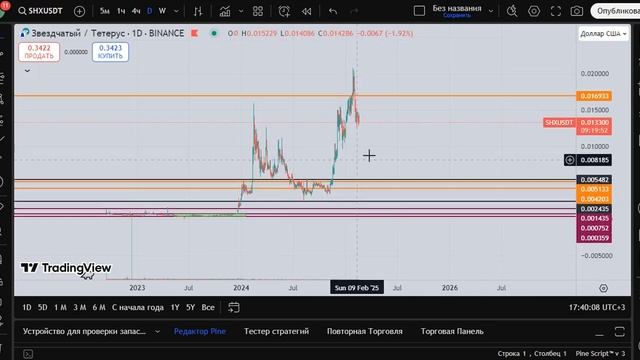
Task: Open the Доллар США currency dropdown
Action: click(603, 33)
